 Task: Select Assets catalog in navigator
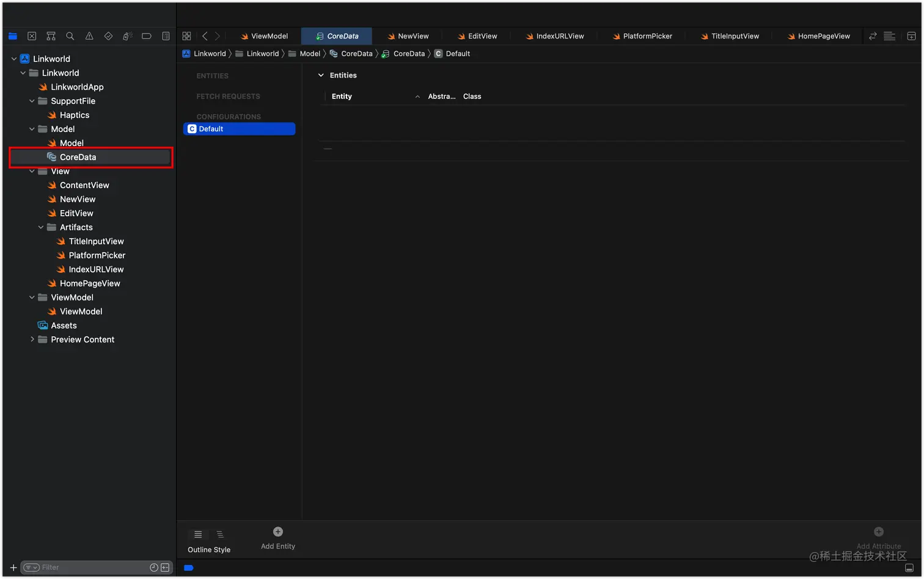57,326
